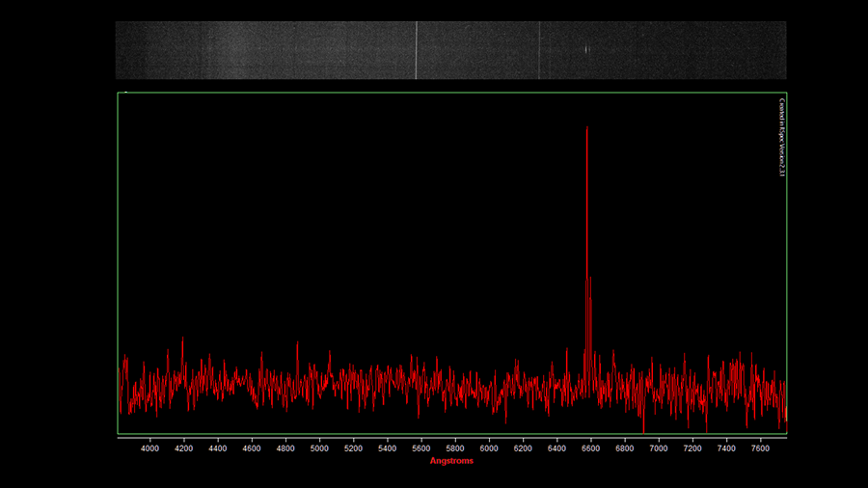Click the 5800 wavelength tick label
This screenshot has width=868, height=488.
(455, 448)
